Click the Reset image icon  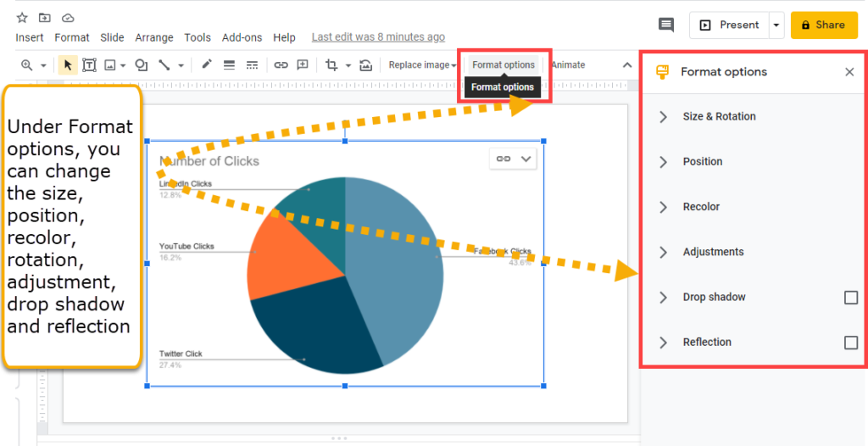tap(365, 65)
